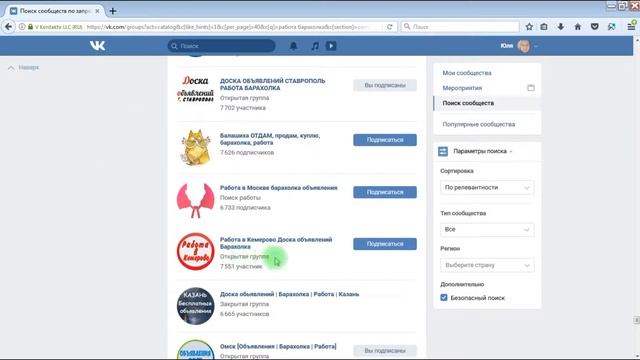Expand the user menu arrow beside avatar

coord(536,46)
